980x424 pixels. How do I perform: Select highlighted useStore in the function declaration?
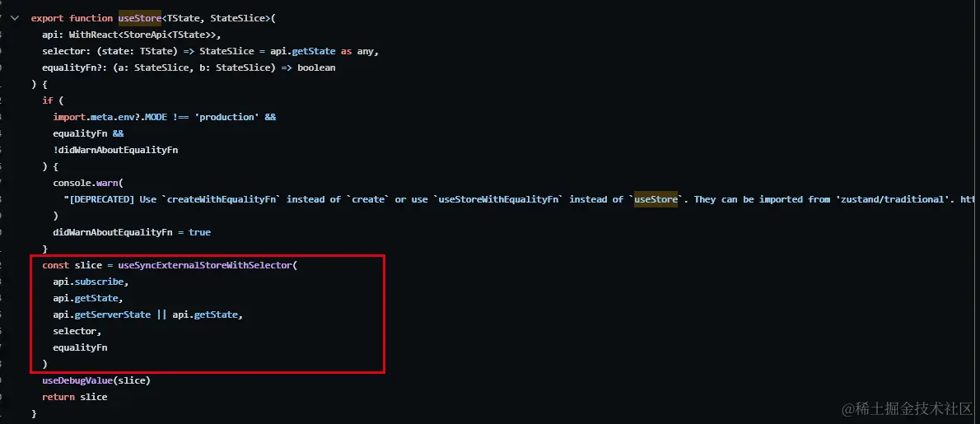click(x=140, y=19)
